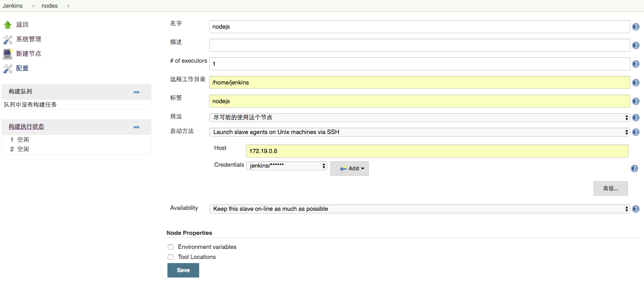Click executor 2 空闲 row
This screenshot has height=283, width=644.
click(76, 149)
